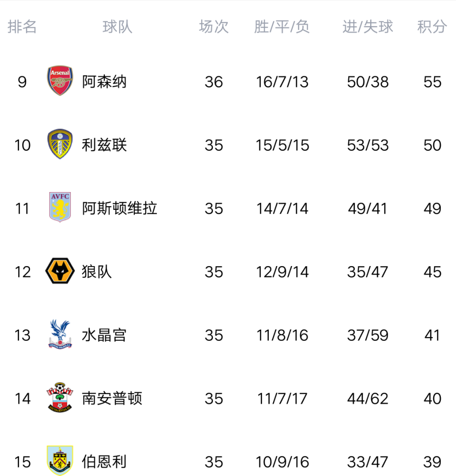Select team 伯恩利
Image resolution: width=456 pixels, height=476 pixels.
104,462
